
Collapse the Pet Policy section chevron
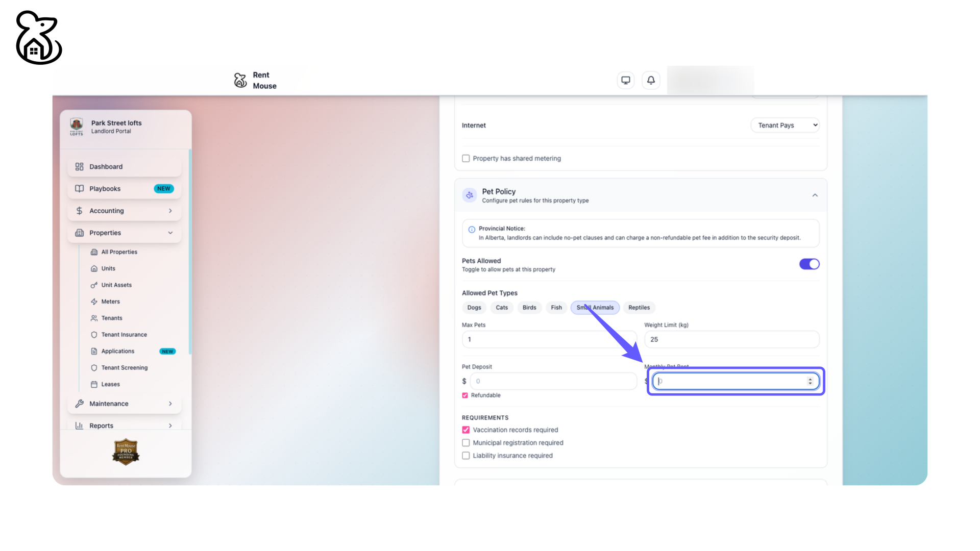click(x=815, y=195)
